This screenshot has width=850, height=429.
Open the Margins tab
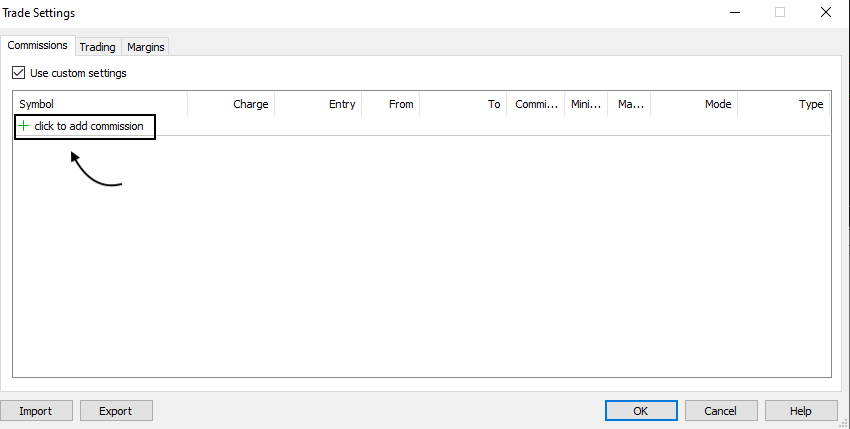(x=146, y=47)
